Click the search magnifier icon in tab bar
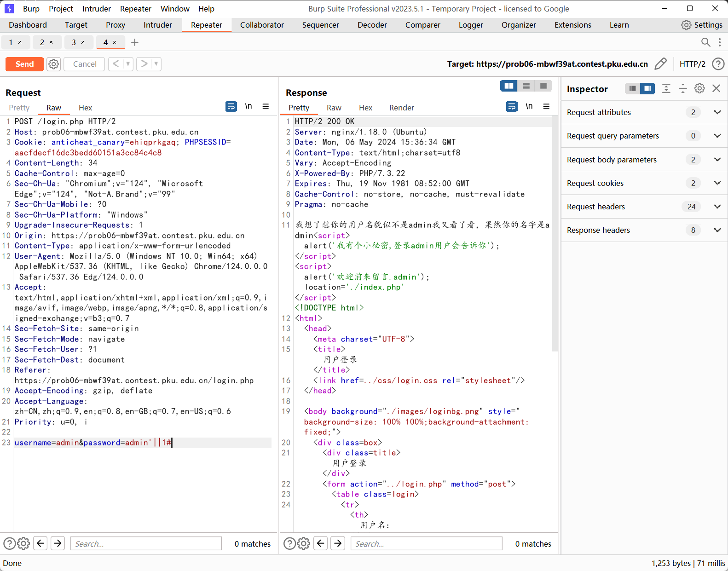 tap(705, 42)
